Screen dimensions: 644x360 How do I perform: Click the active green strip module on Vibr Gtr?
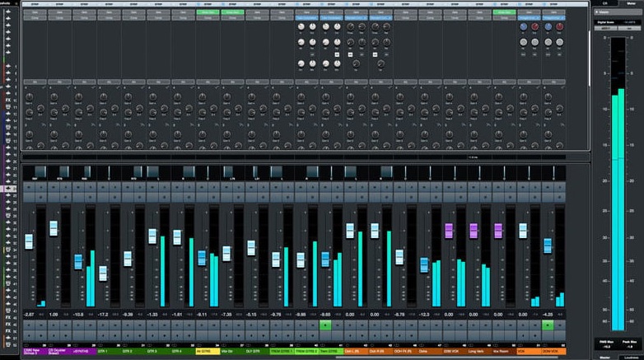pos(232,12)
